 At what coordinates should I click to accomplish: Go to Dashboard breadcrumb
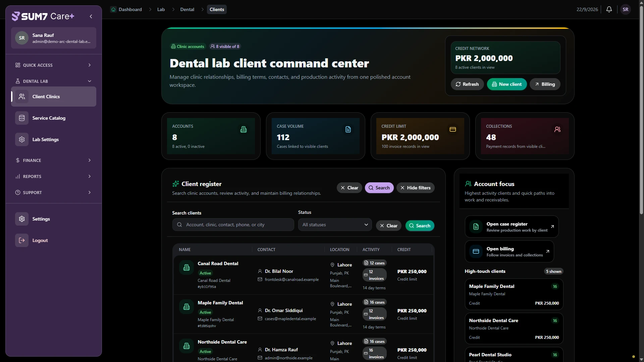pos(126,9)
